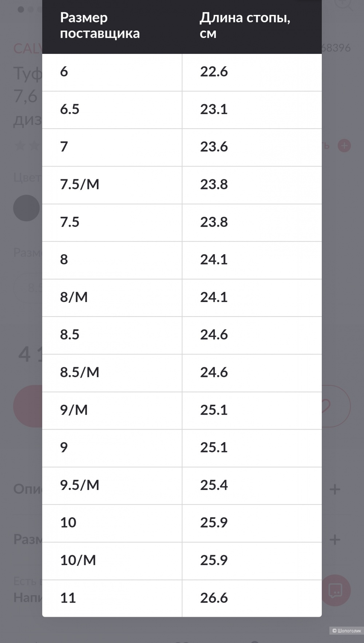Image resolution: width=364 pixels, height=643 pixels.
Task: Click the row for size 6
Action: pyautogui.click(x=182, y=72)
